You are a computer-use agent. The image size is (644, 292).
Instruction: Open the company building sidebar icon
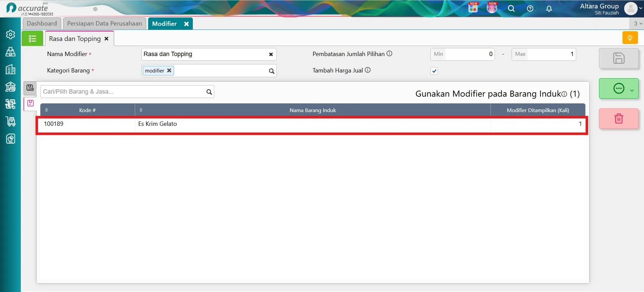click(10, 69)
